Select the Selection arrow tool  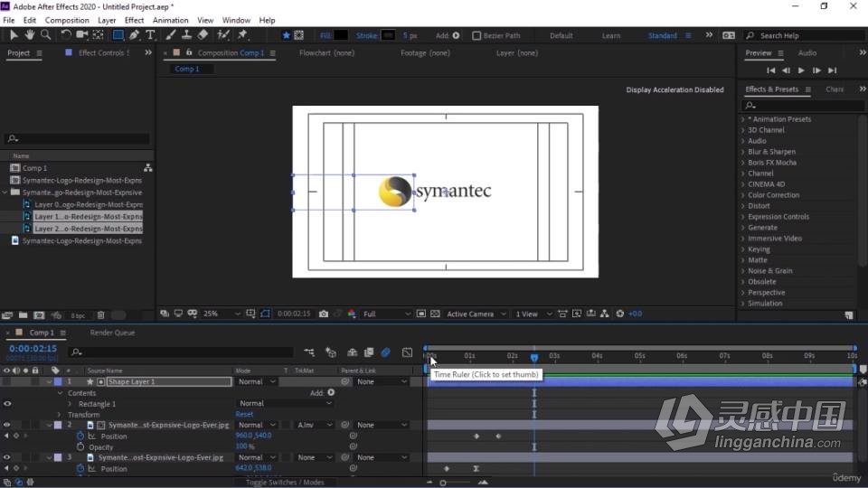click(x=14, y=35)
